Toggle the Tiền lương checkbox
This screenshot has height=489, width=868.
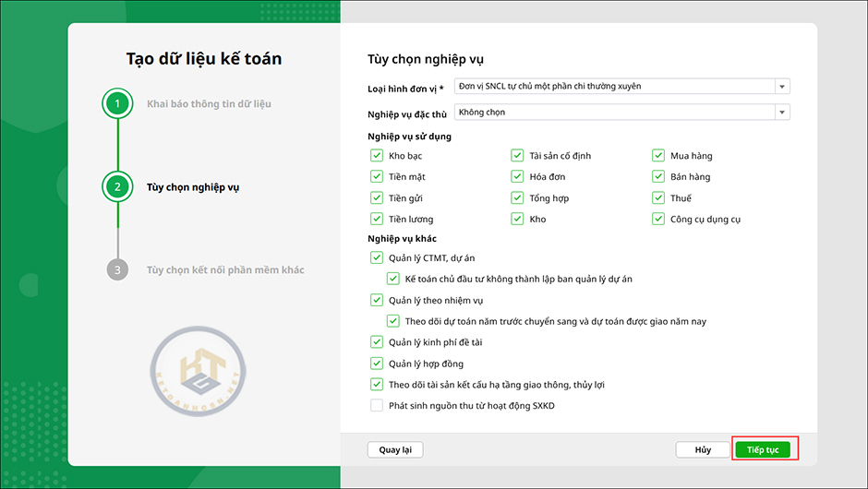pos(377,220)
